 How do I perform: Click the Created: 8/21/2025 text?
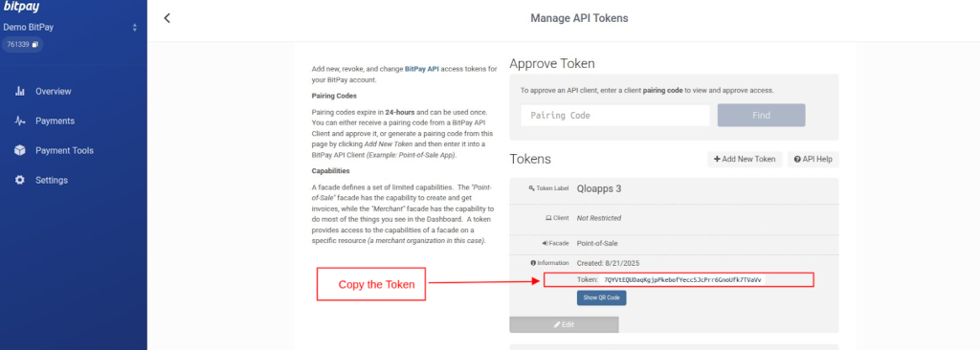click(608, 263)
